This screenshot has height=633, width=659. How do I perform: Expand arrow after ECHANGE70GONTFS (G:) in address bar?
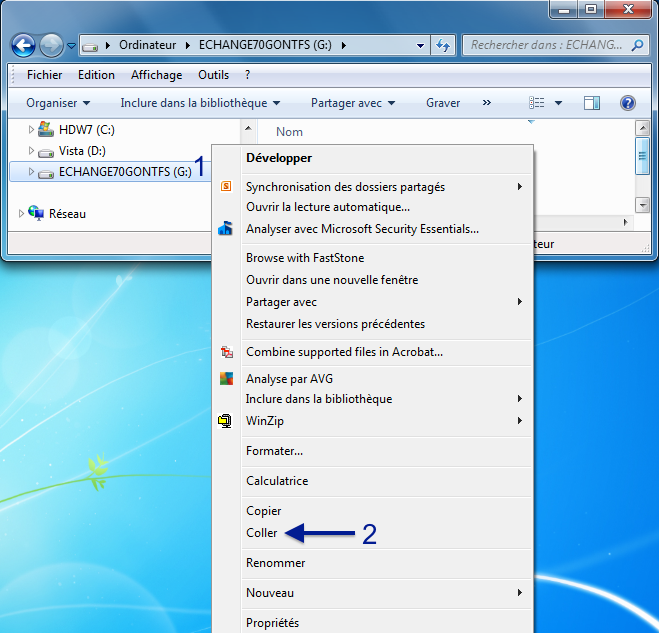coord(344,45)
